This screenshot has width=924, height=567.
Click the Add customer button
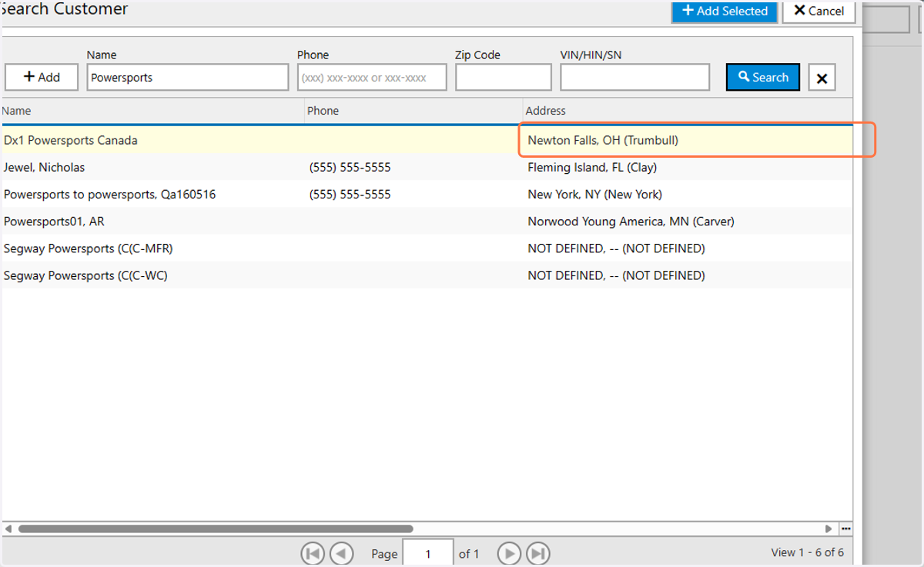(42, 77)
